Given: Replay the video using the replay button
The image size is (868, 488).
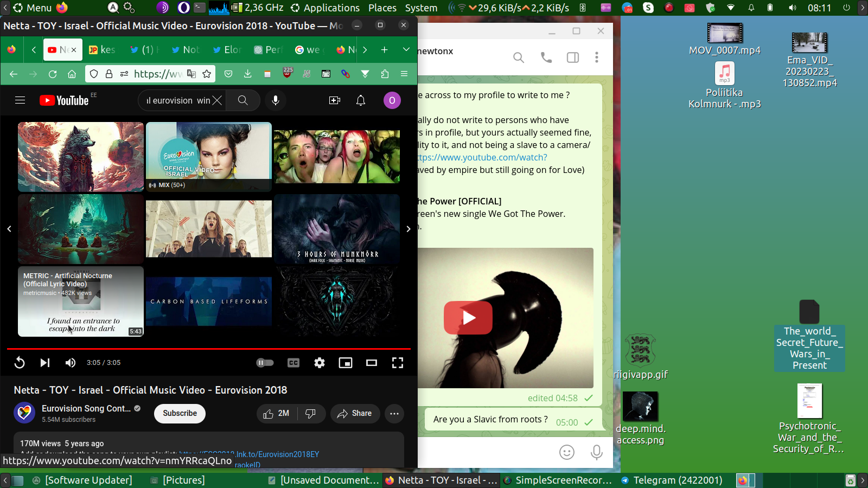Looking at the screenshot, I should coord(20,363).
